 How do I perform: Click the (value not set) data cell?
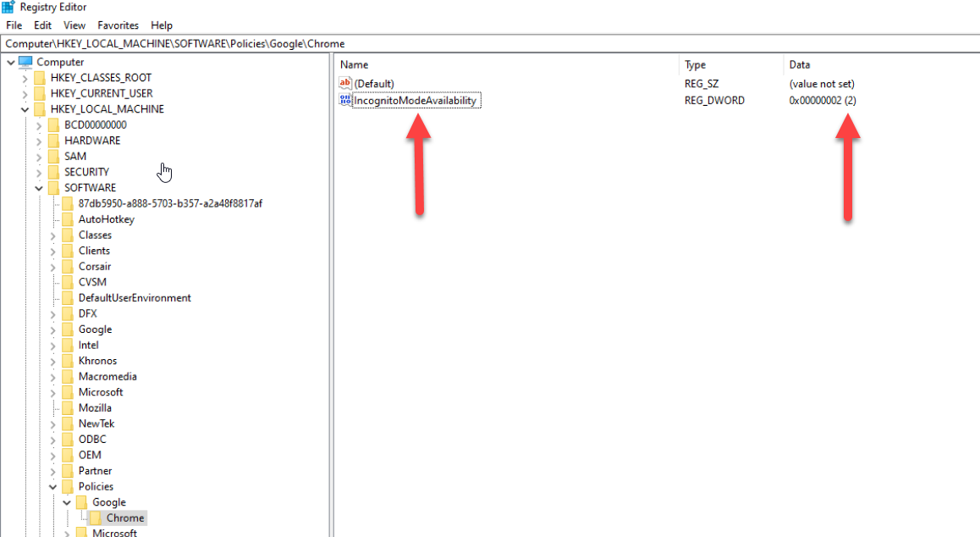click(821, 83)
